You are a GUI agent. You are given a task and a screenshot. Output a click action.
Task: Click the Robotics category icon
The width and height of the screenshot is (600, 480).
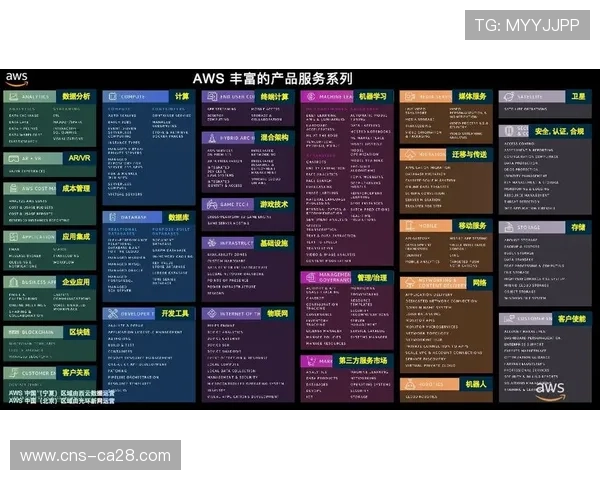pyautogui.click(x=410, y=384)
